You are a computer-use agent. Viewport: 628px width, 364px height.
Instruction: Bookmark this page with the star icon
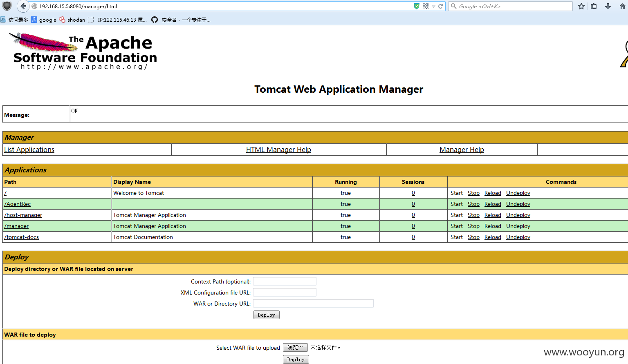click(581, 6)
